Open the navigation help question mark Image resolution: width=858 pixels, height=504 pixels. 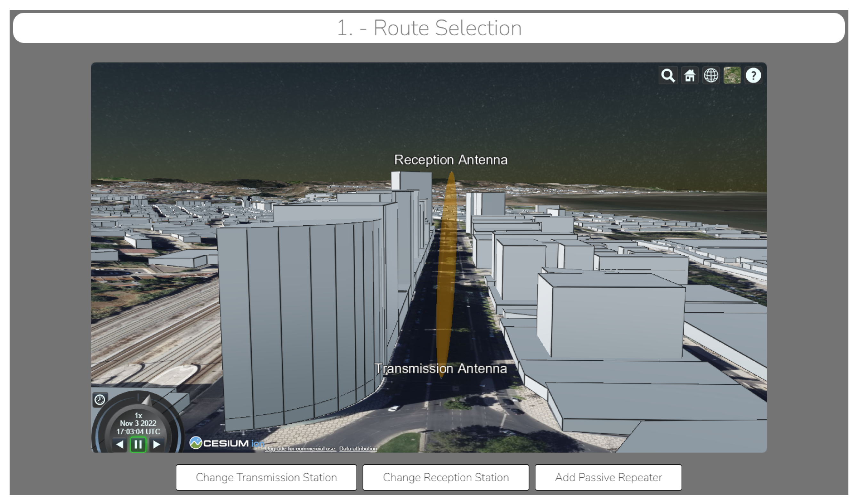tap(753, 76)
